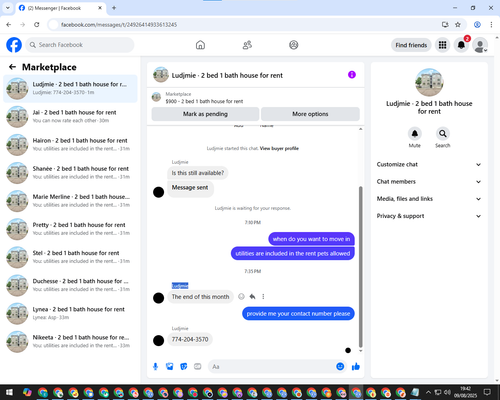Screen dimensions: 500x400
Task: Choose a sticker from the sticker icon
Action: tap(184, 367)
